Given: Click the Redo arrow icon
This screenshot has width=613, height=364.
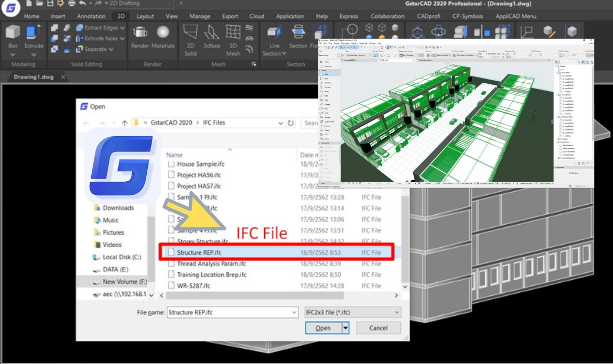Looking at the screenshot, I should (98, 3).
